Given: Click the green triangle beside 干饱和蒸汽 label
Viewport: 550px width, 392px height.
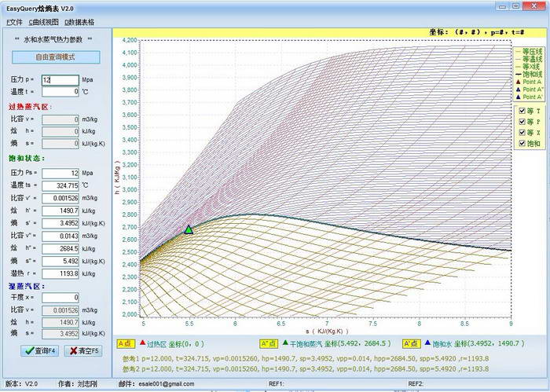Looking at the screenshot, I should (x=285, y=343).
